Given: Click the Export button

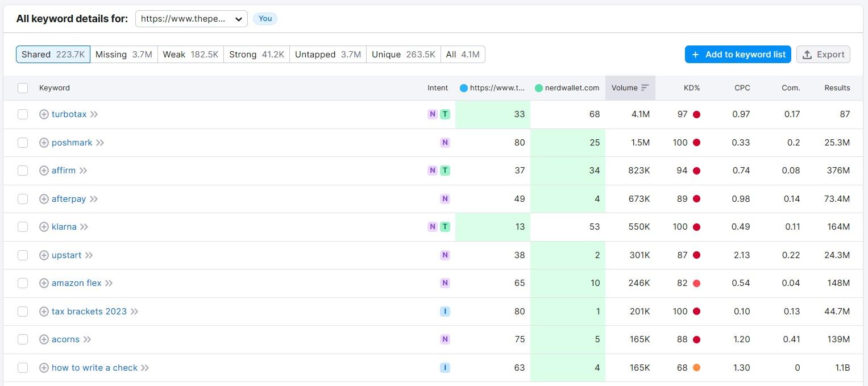Looking at the screenshot, I should tap(823, 55).
